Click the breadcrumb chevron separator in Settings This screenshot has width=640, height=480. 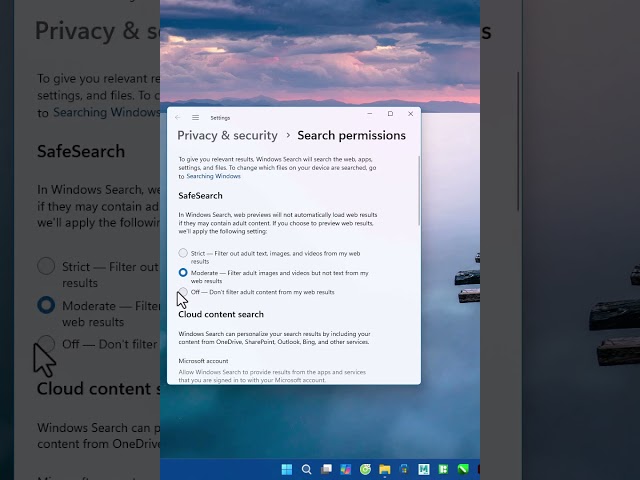(288, 135)
